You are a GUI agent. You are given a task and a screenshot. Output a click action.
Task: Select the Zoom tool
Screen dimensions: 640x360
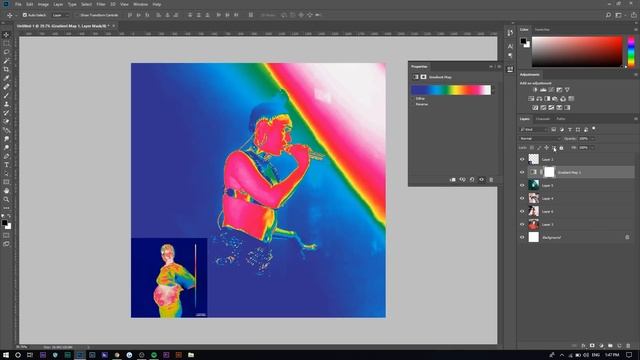coord(6,200)
